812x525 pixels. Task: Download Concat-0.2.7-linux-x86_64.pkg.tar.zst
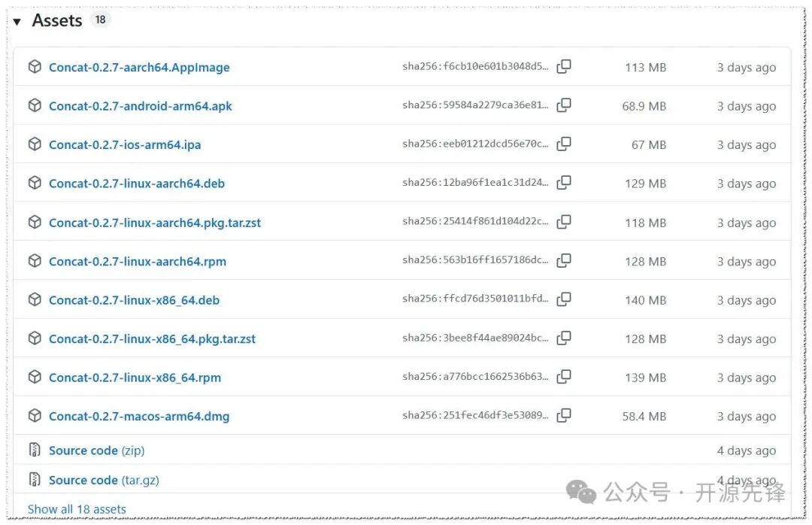pyautogui.click(x=152, y=339)
